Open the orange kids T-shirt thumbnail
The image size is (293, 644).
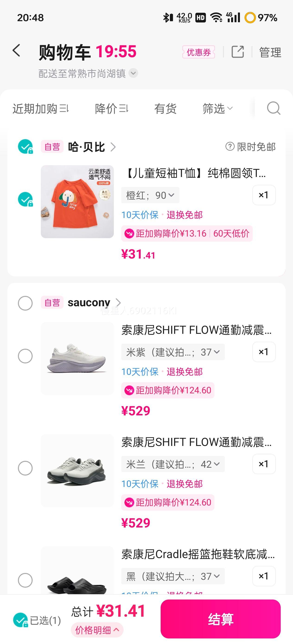77,202
